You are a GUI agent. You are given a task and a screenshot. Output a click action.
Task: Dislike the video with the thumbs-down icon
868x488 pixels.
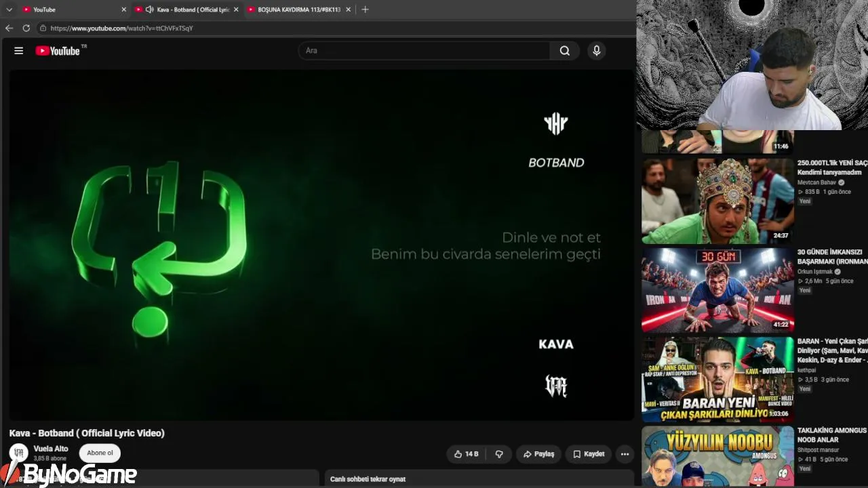click(499, 454)
